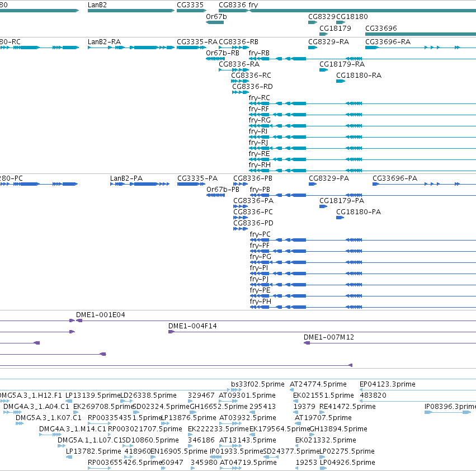Select the AT04719.5prime EST label

pos(248,463)
